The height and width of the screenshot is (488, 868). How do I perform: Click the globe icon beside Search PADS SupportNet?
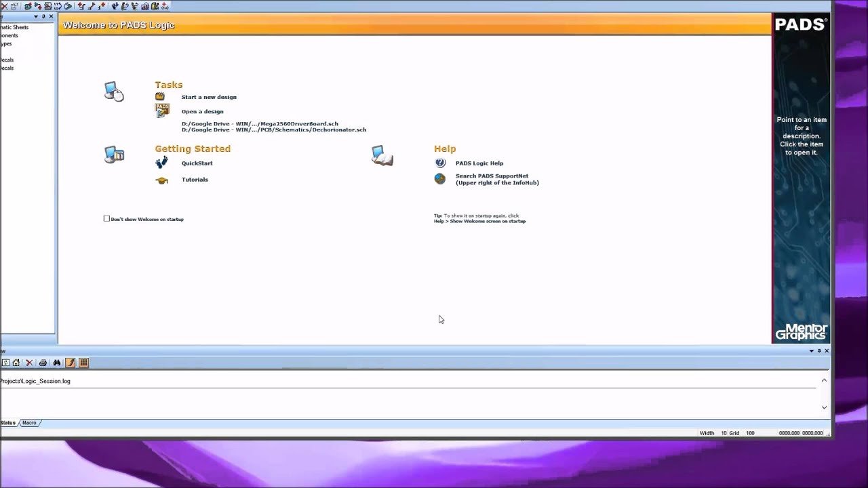point(440,179)
